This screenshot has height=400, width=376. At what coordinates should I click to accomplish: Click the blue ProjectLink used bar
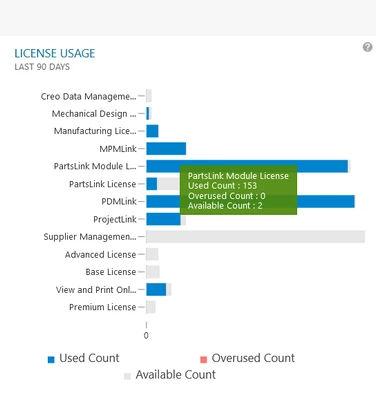(163, 219)
